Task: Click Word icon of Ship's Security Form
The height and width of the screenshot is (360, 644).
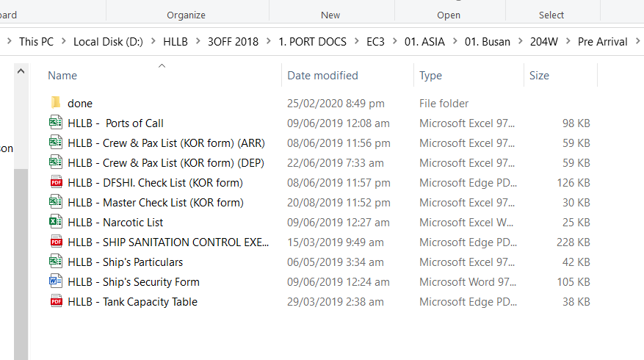Action: point(56,281)
